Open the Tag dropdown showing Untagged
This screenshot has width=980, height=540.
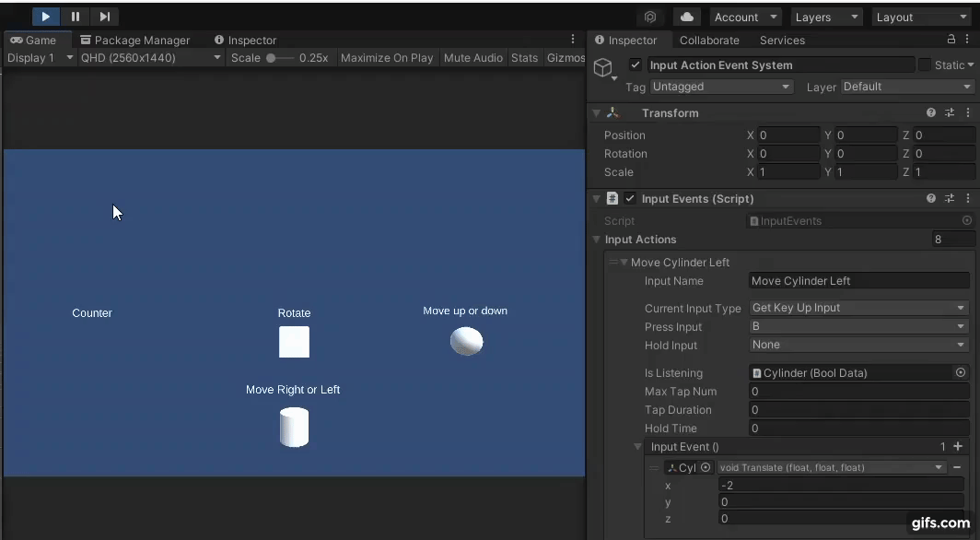(x=721, y=87)
